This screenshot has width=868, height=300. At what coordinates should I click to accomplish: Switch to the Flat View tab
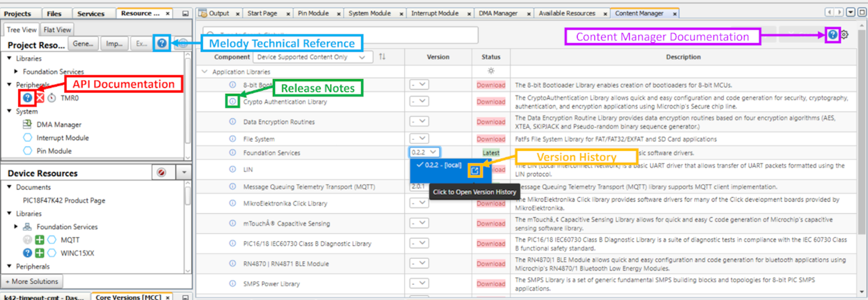point(57,30)
